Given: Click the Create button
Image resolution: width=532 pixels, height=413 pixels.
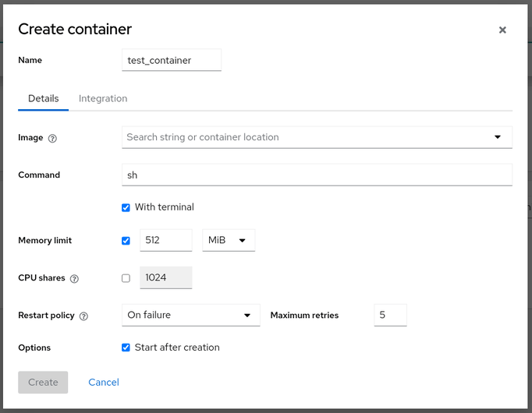Looking at the screenshot, I should click(43, 382).
